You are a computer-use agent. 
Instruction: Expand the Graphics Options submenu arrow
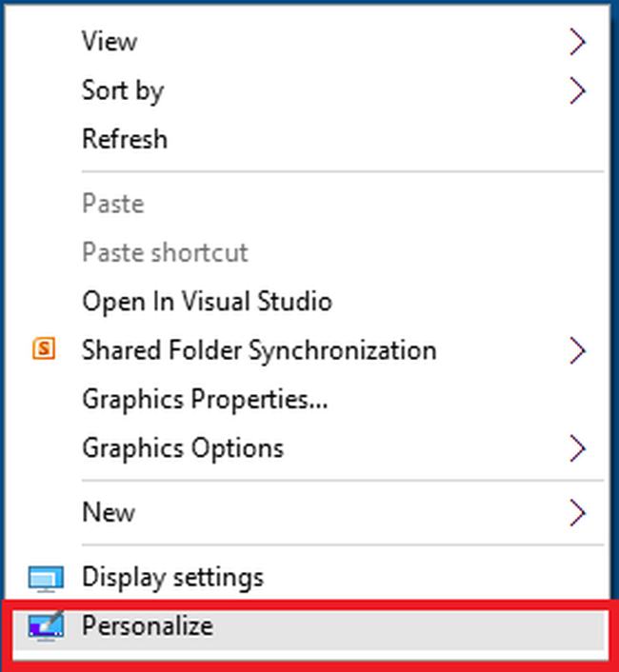(x=576, y=447)
